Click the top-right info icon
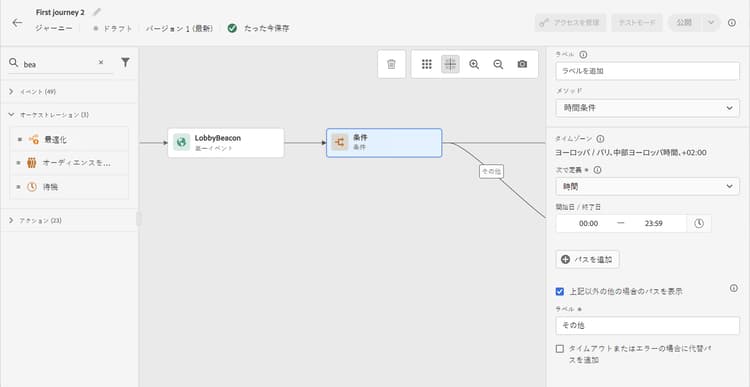 [x=732, y=22]
